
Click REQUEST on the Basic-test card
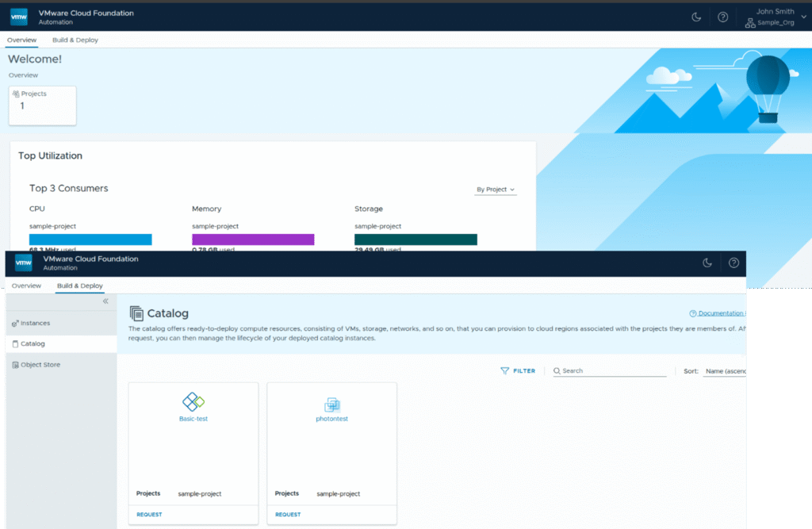click(149, 515)
